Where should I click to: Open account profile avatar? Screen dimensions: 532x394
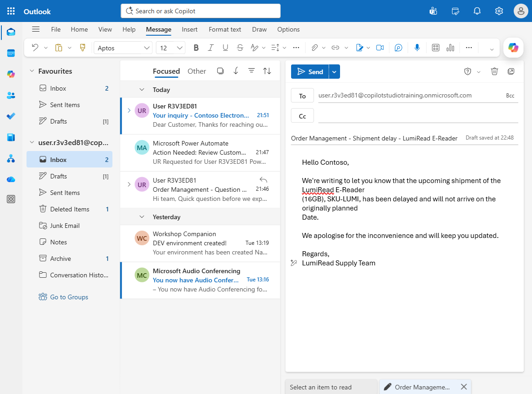click(521, 11)
